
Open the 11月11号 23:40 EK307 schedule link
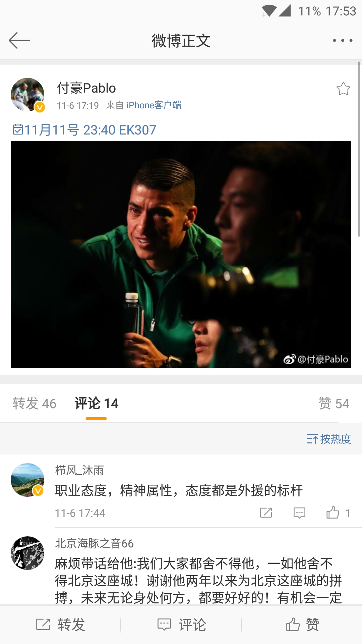click(84, 130)
